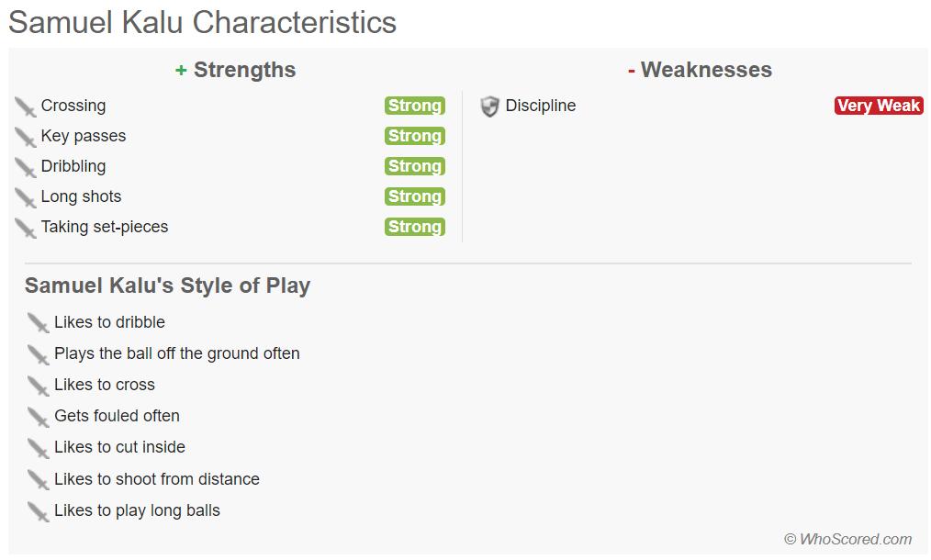The height and width of the screenshot is (560, 931).
Task: Click the icon beside Likes to play long balls
Action: [38, 511]
